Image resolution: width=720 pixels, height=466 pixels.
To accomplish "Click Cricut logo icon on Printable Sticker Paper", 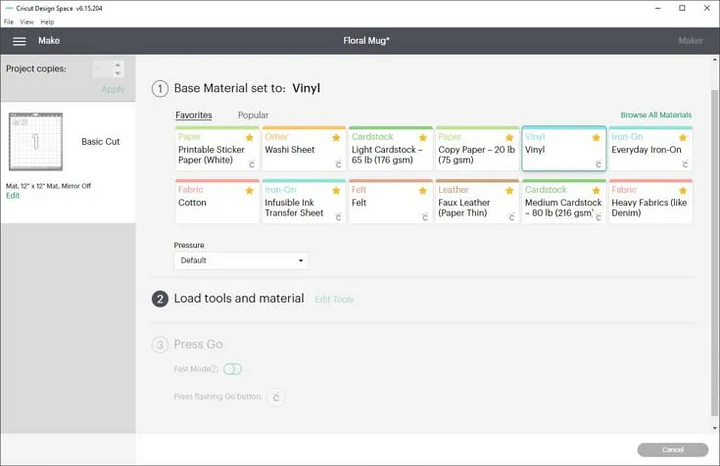I will pyautogui.click(x=252, y=164).
